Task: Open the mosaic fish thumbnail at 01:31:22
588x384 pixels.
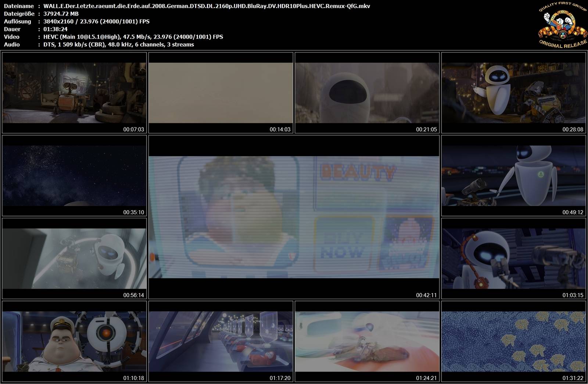Action: (x=513, y=341)
